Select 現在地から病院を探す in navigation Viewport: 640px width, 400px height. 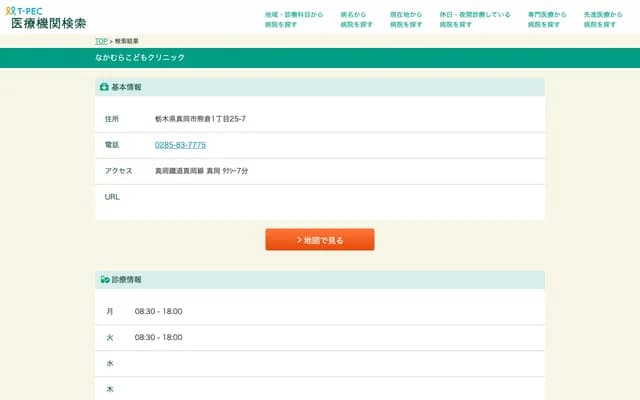[406, 19]
